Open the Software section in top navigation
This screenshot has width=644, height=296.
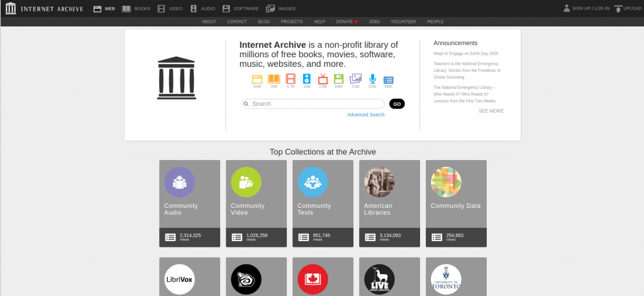(240, 9)
